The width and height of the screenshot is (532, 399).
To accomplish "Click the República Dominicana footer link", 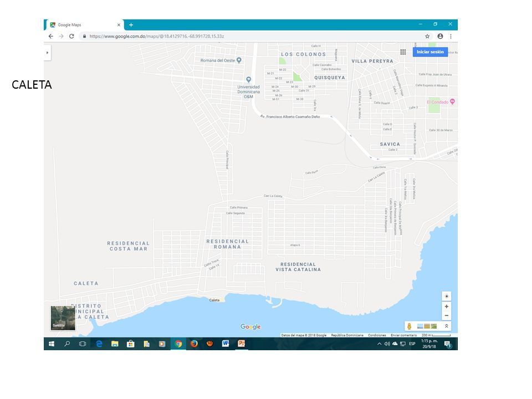I will pyautogui.click(x=347, y=335).
